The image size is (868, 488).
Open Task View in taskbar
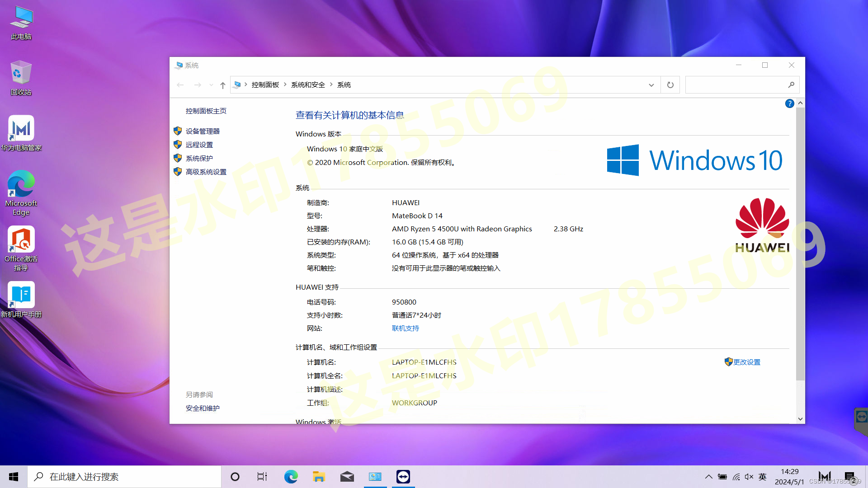coord(262,477)
